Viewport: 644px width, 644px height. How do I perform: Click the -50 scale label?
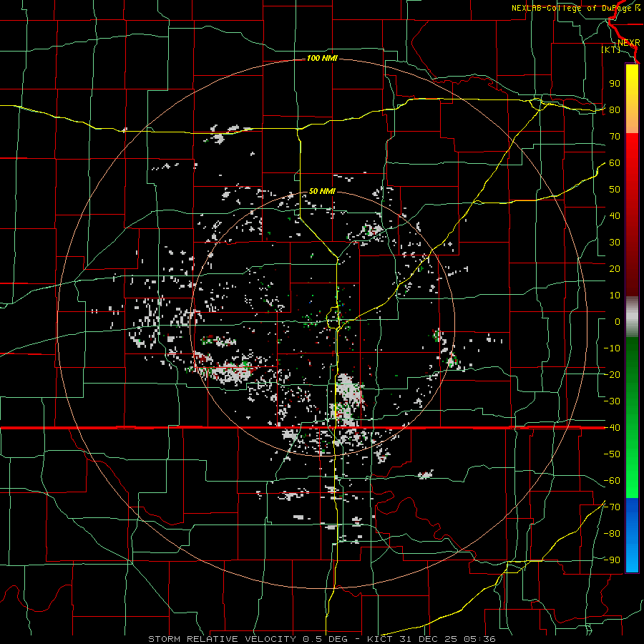tap(612, 454)
